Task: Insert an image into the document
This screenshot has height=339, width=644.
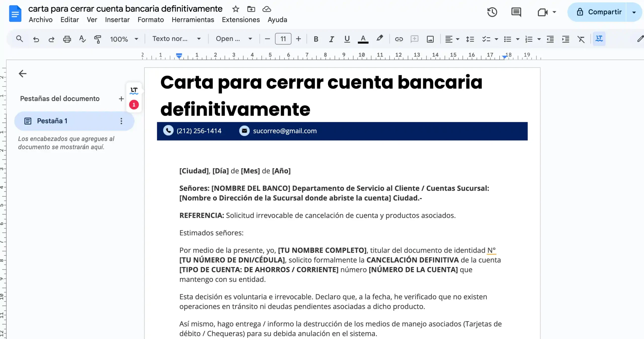Action: 430,39
